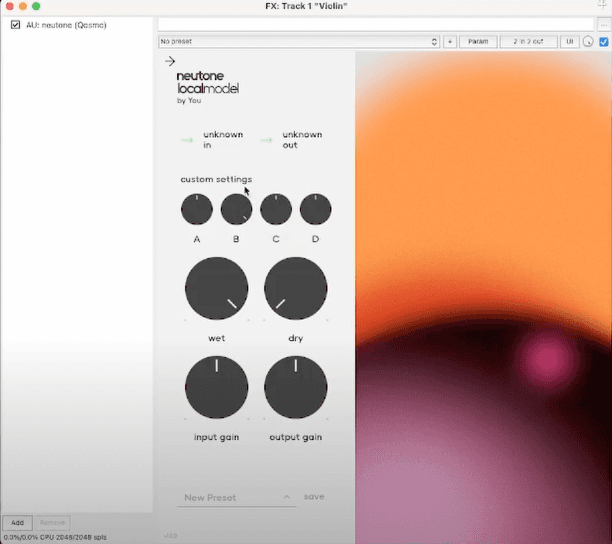Click the 2 in 2 out routing button

pos(528,41)
